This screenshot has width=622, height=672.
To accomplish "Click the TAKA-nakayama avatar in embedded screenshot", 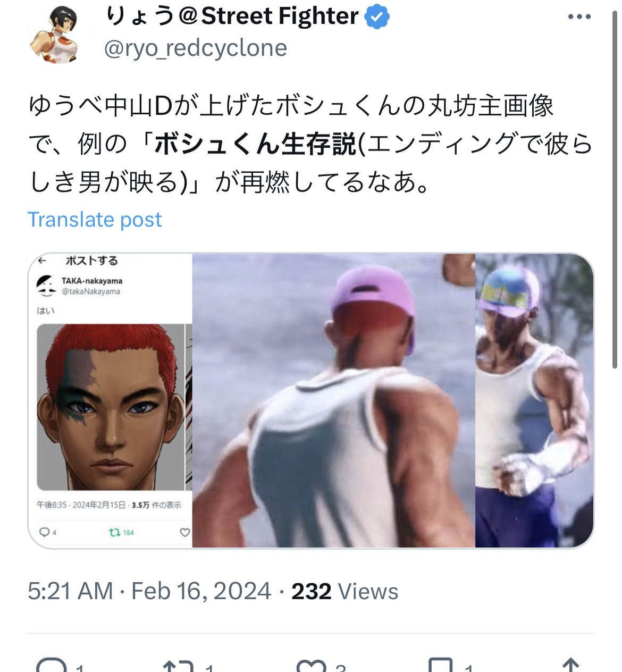I will [x=46, y=285].
